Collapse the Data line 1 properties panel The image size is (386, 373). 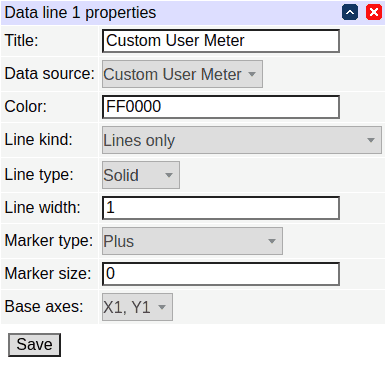tap(350, 12)
